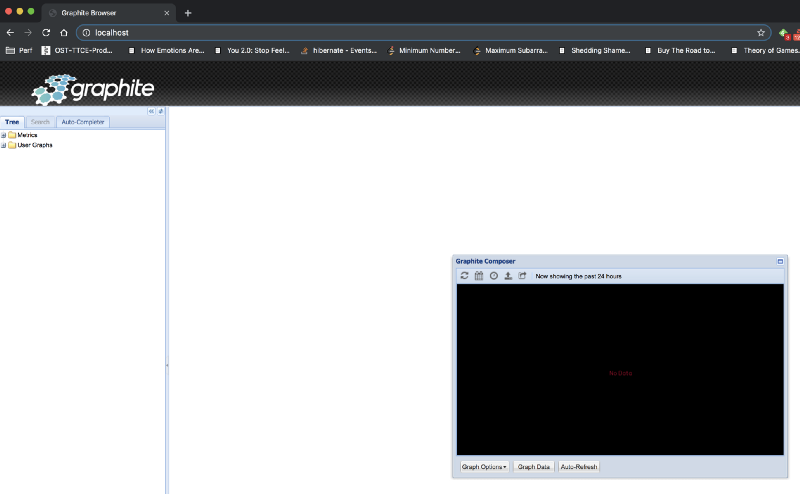The width and height of the screenshot is (800, 494).
Task: Click the macOS yellow minimize window button
Action: [x=20, y=11]
